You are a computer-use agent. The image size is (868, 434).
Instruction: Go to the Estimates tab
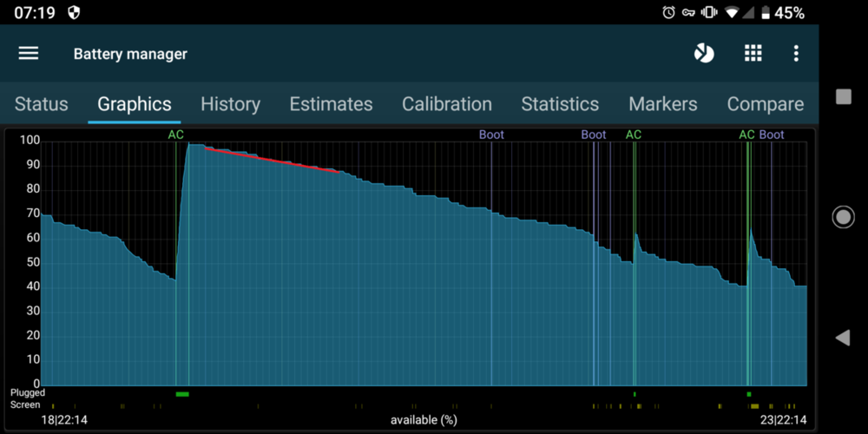(331, 104)
